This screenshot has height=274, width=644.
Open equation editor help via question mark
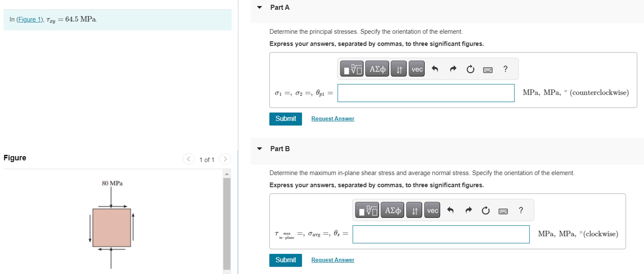(x=506, y=69)
